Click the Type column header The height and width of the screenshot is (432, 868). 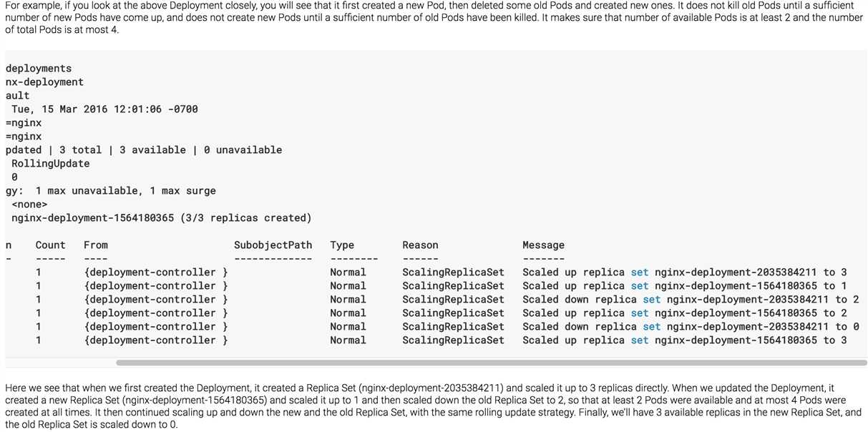[x=342, y=245]
